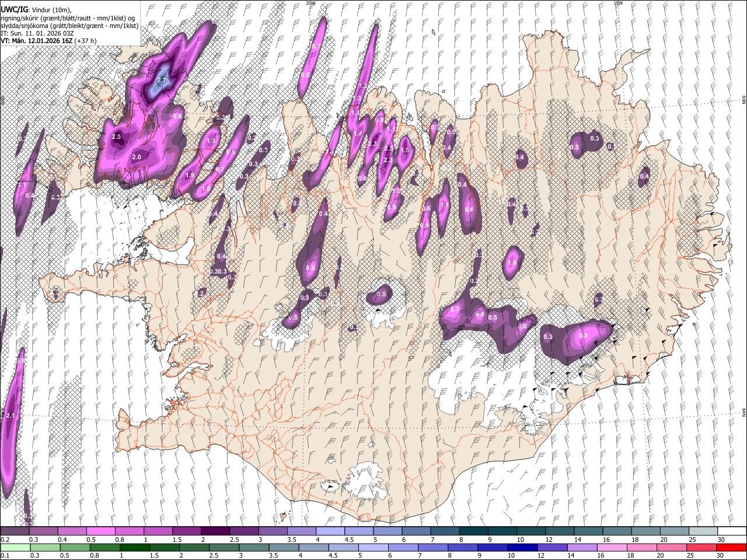747x560 pixels.
Task: Click the 'slydda/snjókoma' legend description line
Action: point(69,26)
